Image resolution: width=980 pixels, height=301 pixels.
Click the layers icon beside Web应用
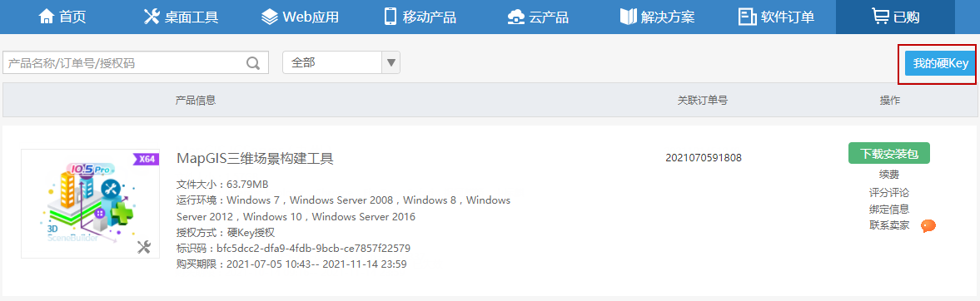pos(270,17)
